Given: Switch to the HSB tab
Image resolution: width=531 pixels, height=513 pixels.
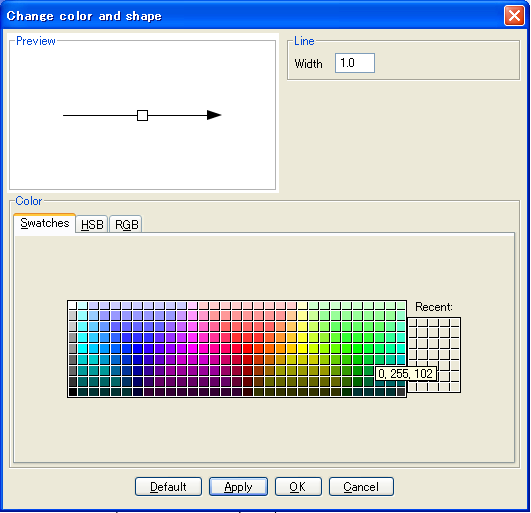Looking at the screenshot, I should pyautogui.click(x=92, y=224).
